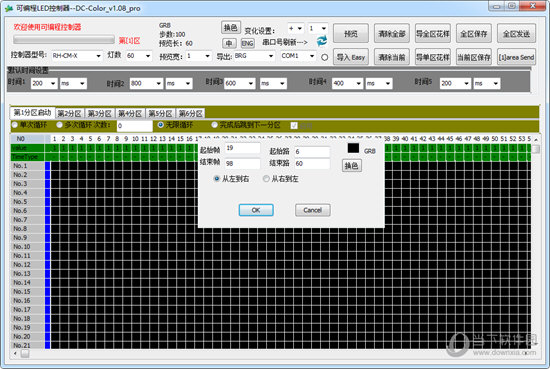Click the top toolbar 抽色 button
This screenshot has width=550, height=369.
pyautogui.click(x=231, y=28)
